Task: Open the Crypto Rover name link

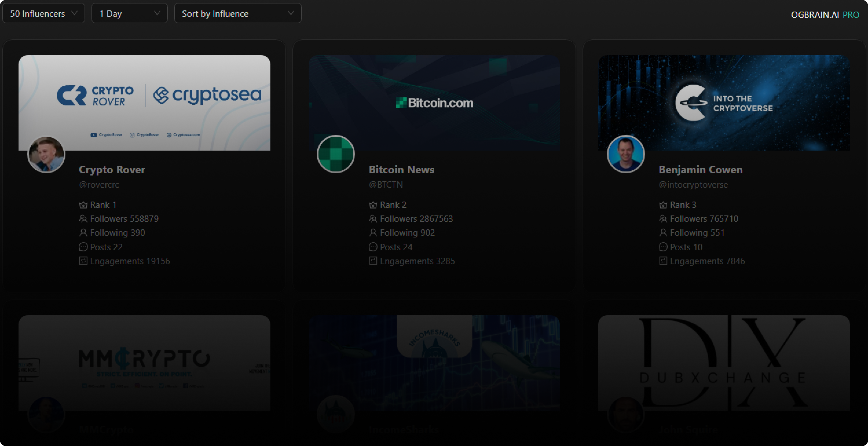Action: (112, 170)
